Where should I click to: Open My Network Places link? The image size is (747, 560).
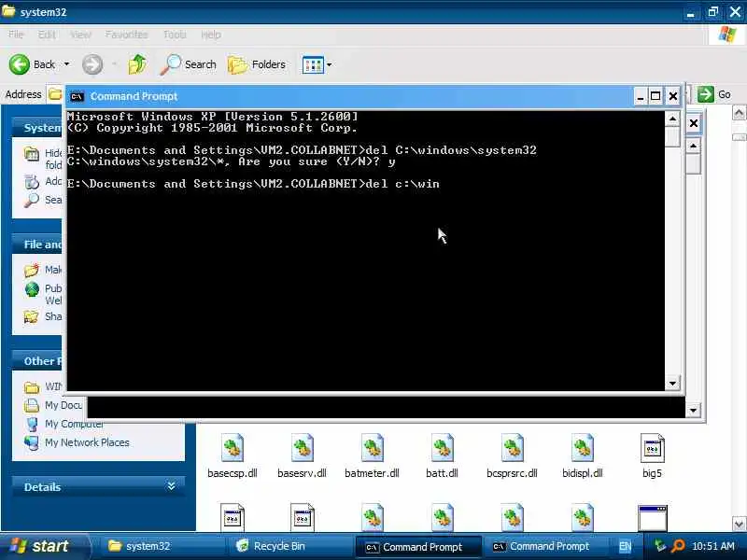click(x=87, y=442)
